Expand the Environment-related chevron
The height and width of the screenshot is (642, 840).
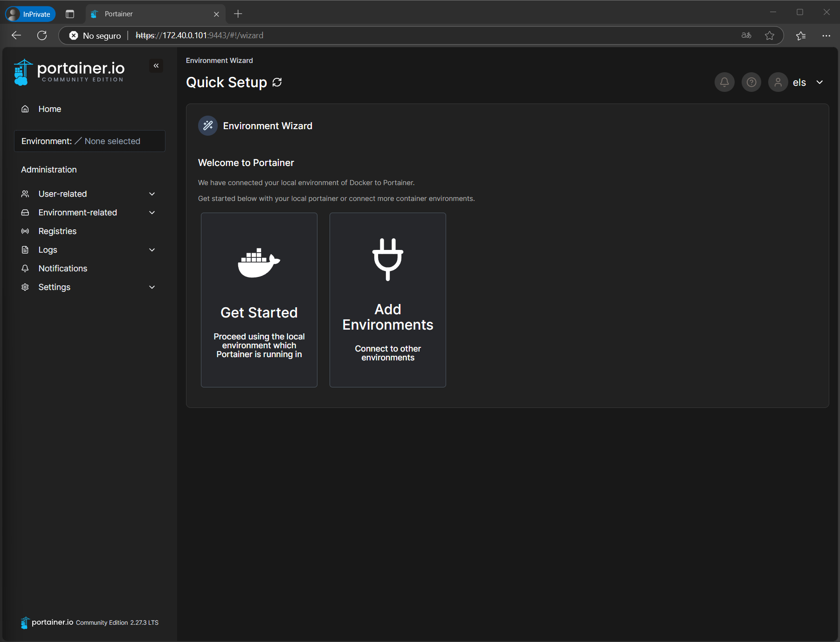(152, 213)
